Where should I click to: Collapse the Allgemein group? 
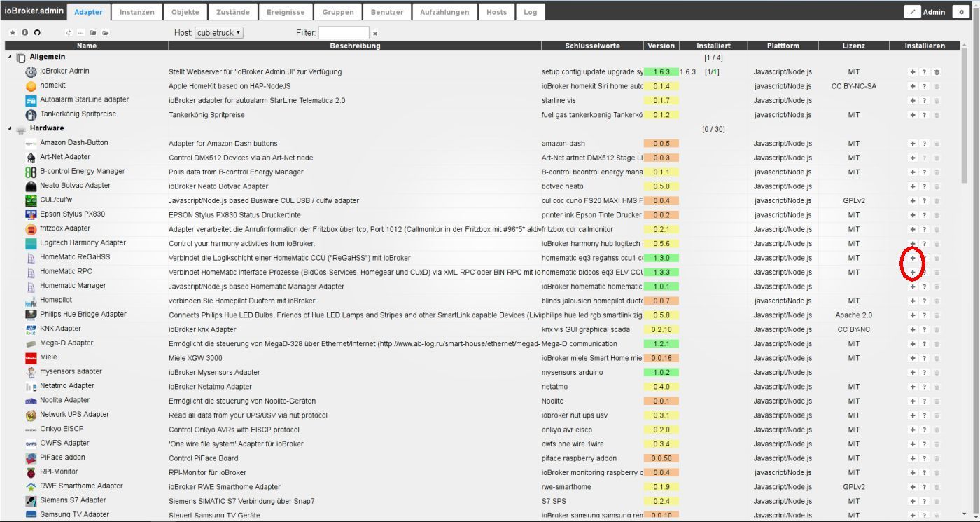(10, 57)
